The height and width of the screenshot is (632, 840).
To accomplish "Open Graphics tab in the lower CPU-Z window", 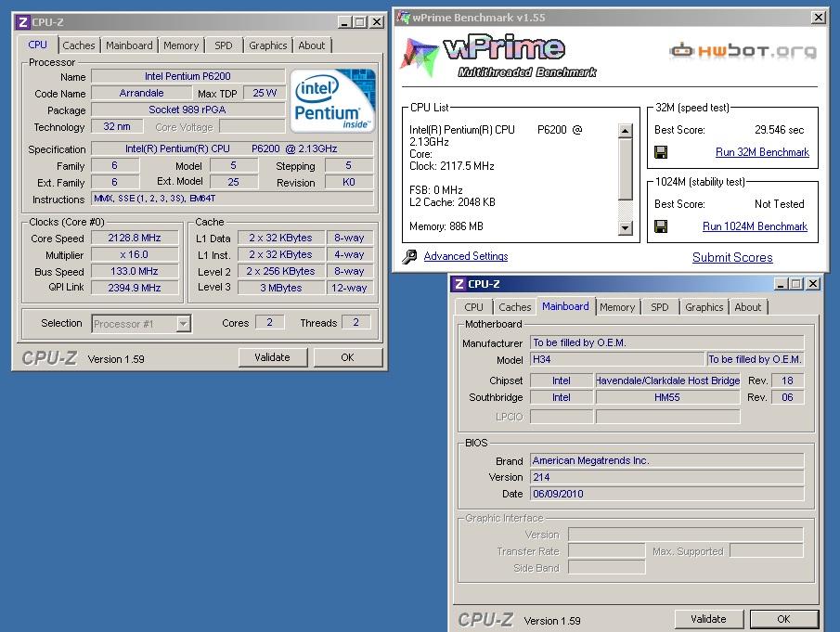I will tap(704, 307).
